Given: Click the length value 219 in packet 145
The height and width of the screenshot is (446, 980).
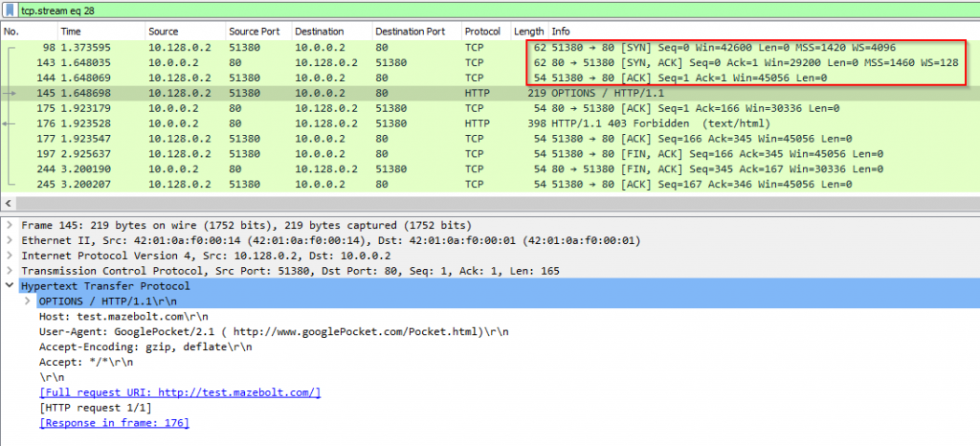Looking at the screenshot, I should (x=539, y=93).
